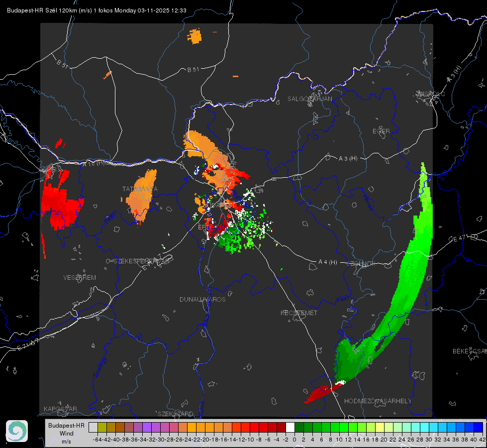Click the timestamp 03-11-2025 12:33 in title
This screenshot has height=448, width=487.
(162, 10)
